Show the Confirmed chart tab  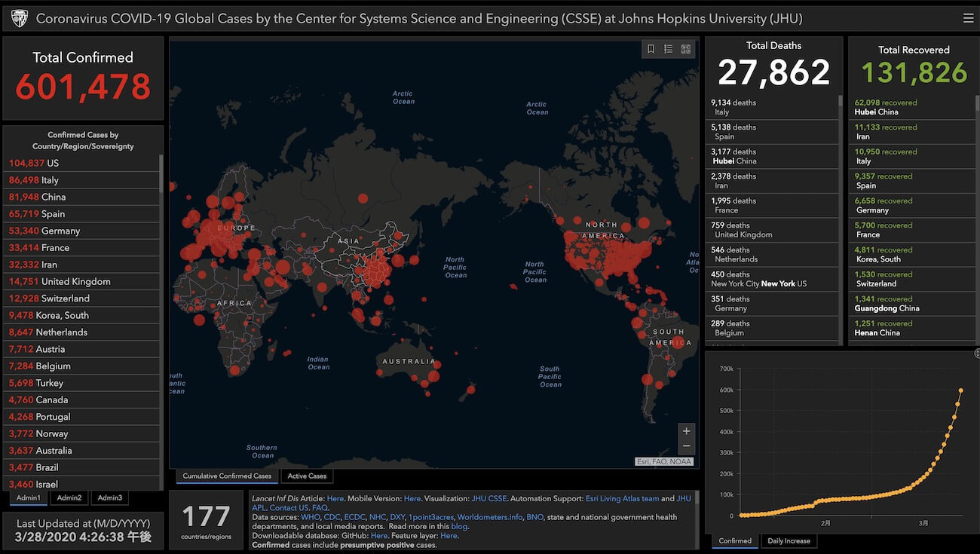tap(735, 540)
